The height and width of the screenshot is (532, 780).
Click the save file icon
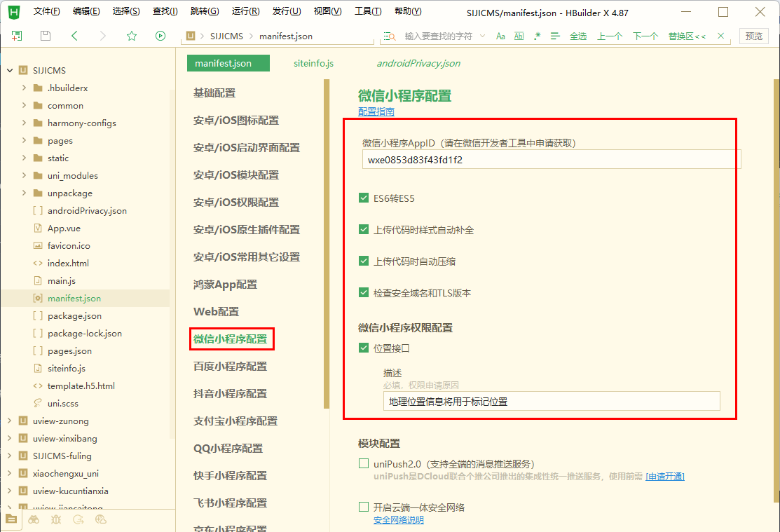46,36
